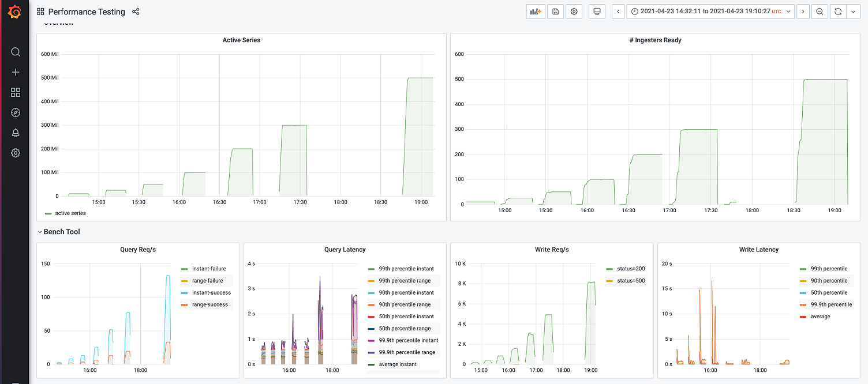Image resolution: width=868 pixels, height=384 pixels.
Task: Click the Active Series panel title
Action: pyautogui.click(x=241, y=40)
